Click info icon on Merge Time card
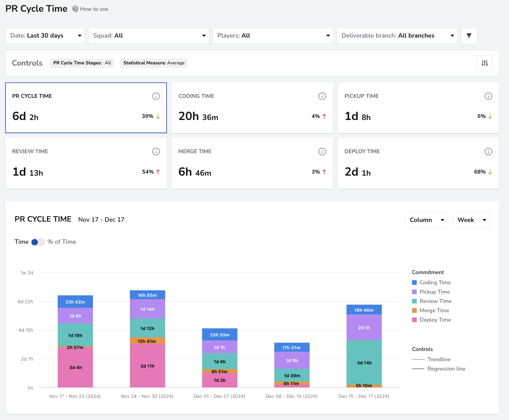This screenshot has width=509, height=420. 322,151
